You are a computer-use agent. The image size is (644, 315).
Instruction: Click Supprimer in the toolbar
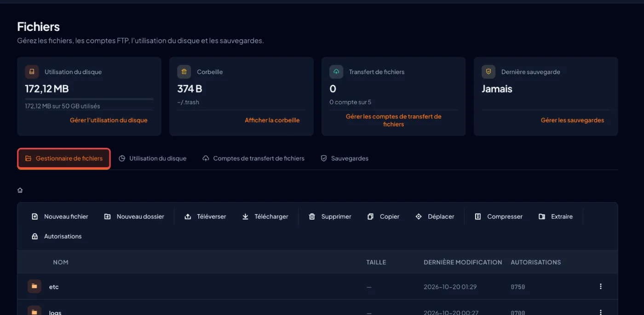pyautogui.click(x=330, y=216)
